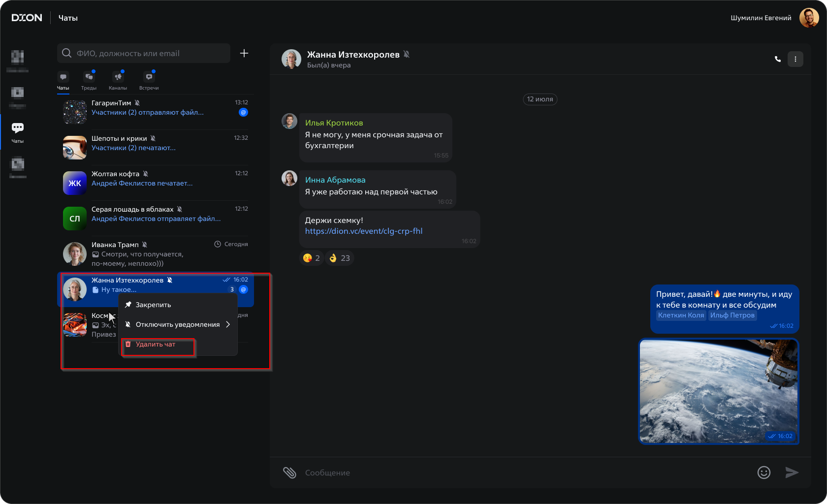The image size is (827, 504).
Task: Click the DION logo
Action: [x=27, y=18]
